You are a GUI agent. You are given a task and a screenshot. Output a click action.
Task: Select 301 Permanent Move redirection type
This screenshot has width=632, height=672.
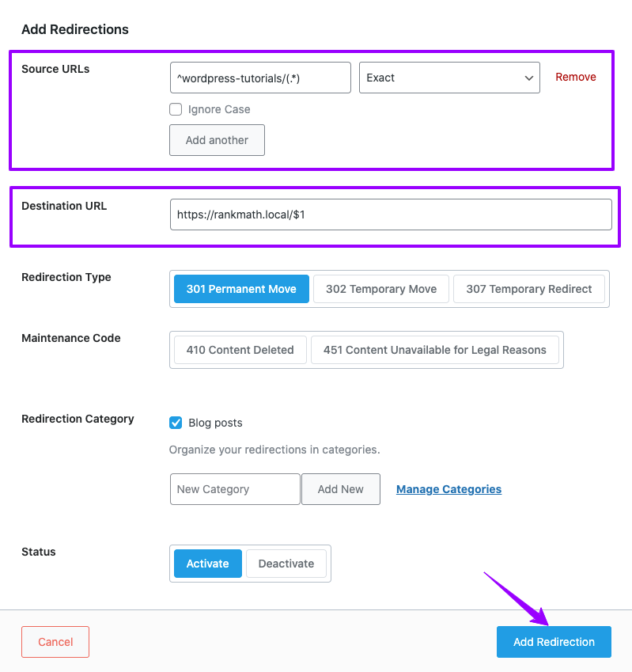tap(241, 289)
